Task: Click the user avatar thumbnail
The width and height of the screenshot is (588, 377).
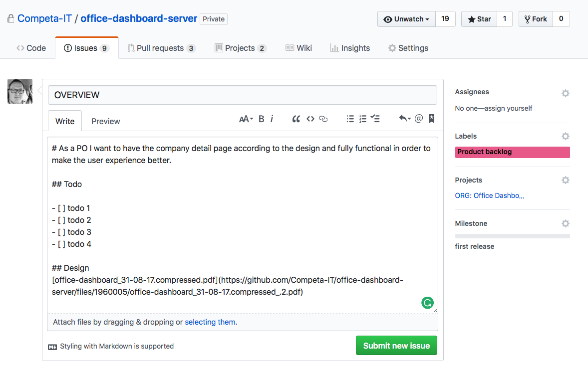Action: coord(20,91)
